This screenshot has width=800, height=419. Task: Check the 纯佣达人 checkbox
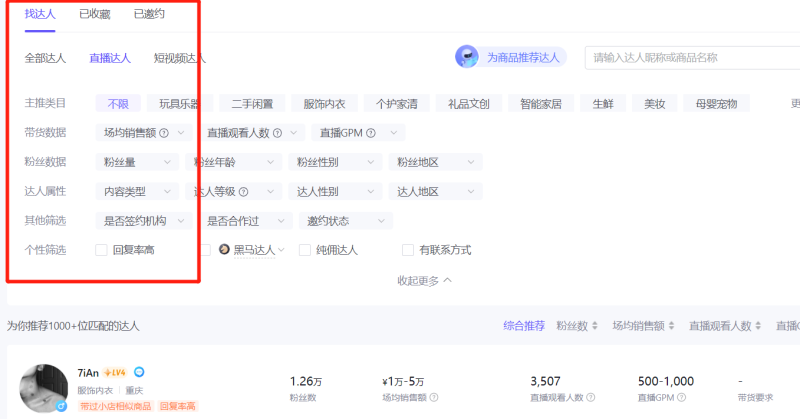305,250
